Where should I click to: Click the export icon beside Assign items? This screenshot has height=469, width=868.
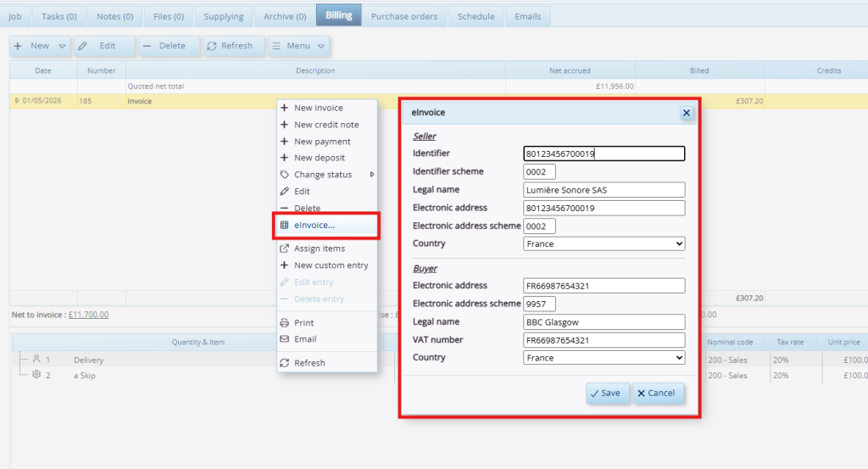point(284,248)
